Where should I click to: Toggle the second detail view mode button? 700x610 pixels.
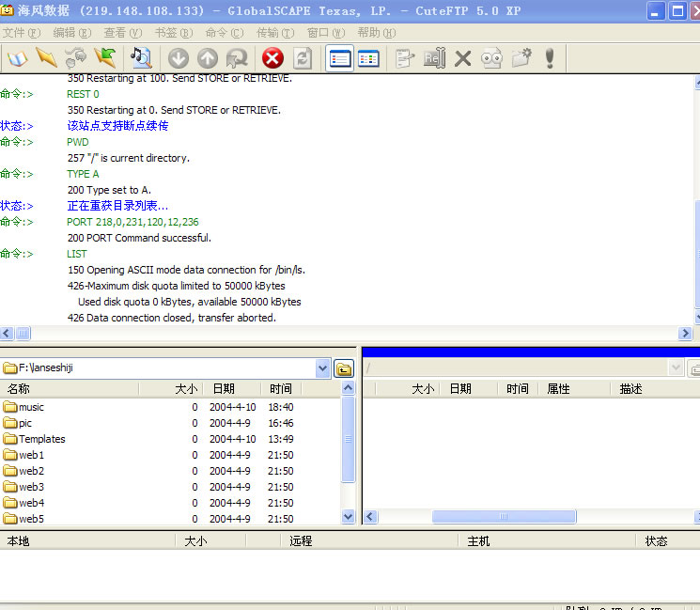tap(368, 58)
